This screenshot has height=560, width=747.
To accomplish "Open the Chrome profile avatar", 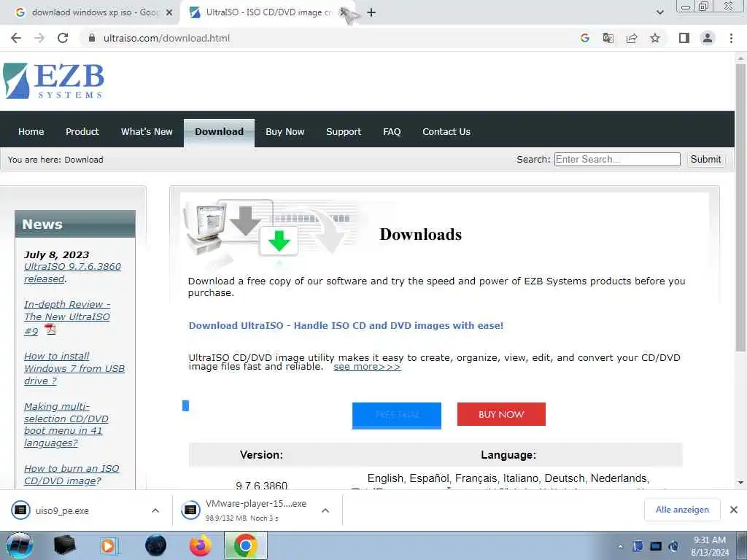I will (x=708, y=38).
